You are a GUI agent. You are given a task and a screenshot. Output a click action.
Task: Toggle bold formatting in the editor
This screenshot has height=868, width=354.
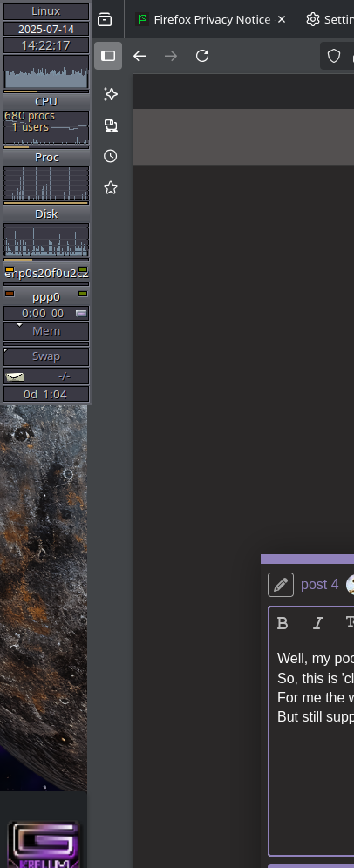point(283,623)
